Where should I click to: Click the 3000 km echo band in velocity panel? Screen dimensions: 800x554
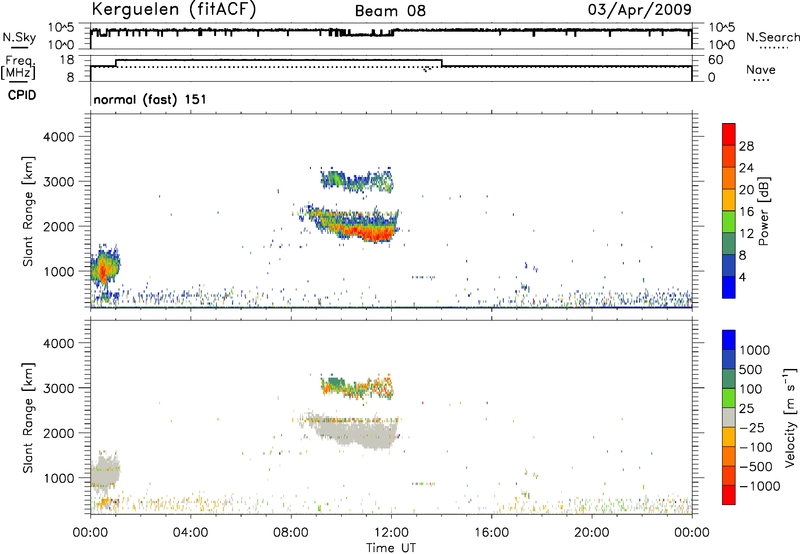click(x=357, y=387)
